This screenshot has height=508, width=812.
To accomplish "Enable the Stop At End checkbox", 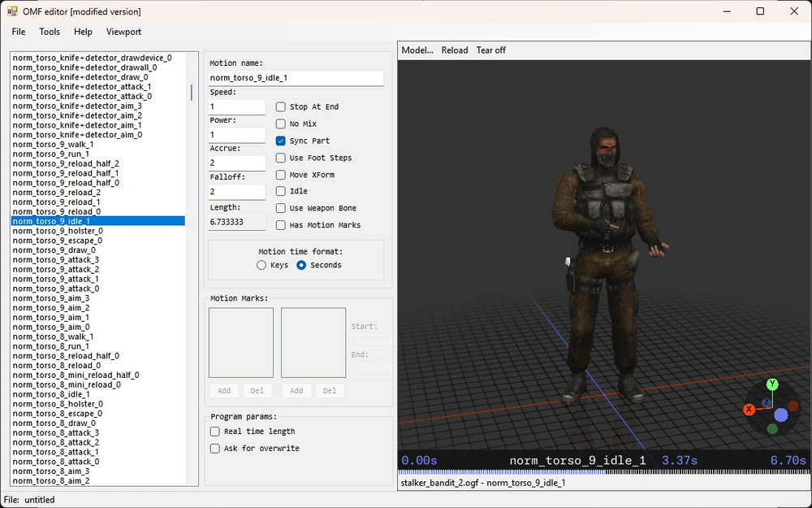I will coord(281,106).
